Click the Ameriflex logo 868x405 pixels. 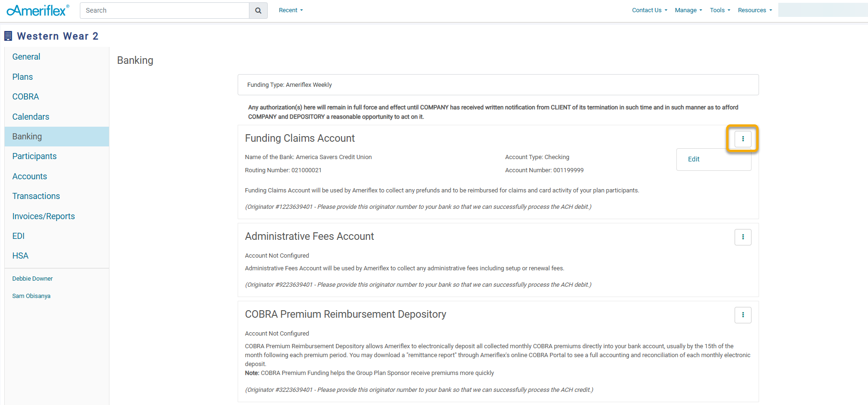(38, 10)
